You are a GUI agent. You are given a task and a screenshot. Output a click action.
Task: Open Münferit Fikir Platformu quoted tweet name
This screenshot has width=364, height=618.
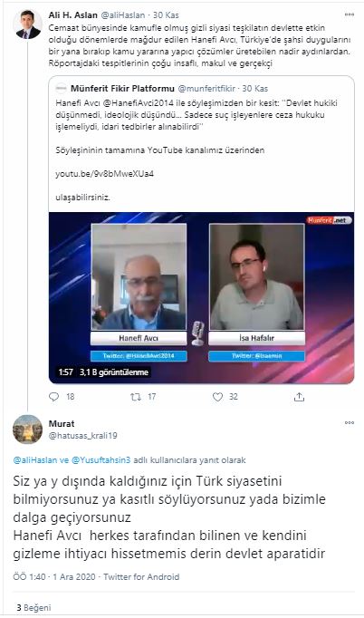[123, 88]
